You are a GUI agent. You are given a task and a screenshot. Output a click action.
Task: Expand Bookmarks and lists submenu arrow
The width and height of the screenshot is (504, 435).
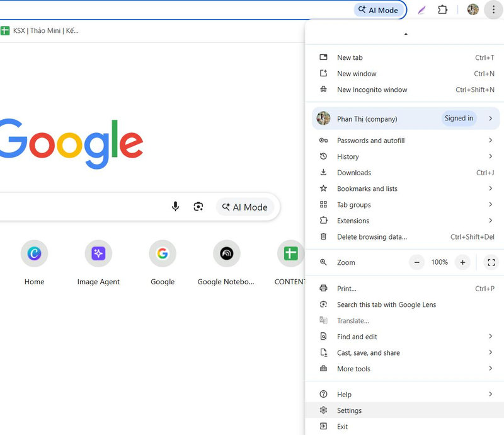[x=491, y=188]
